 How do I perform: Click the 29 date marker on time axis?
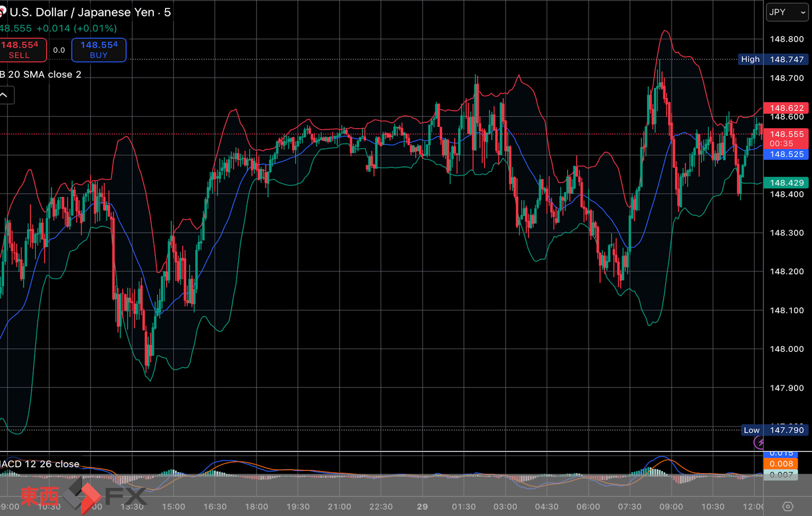click(x=422, y=506)
